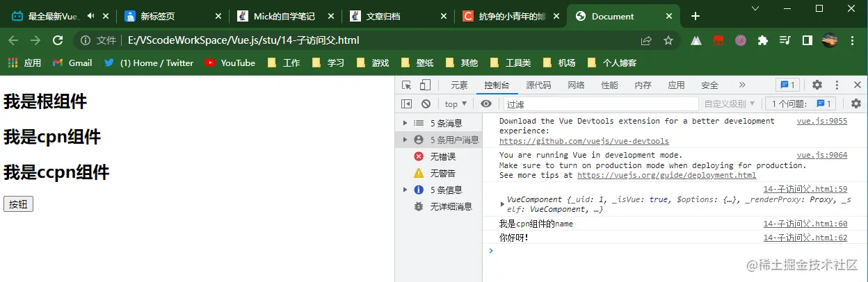868x282 pixels.
Task: Open the top JavaScript context dropdown
Action: (x=456, y=103)
